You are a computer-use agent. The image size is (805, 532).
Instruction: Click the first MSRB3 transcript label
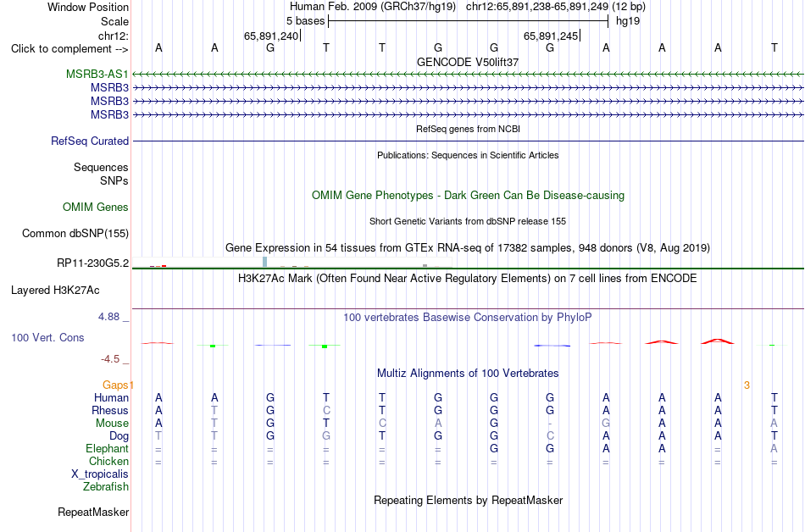(110, 88)
